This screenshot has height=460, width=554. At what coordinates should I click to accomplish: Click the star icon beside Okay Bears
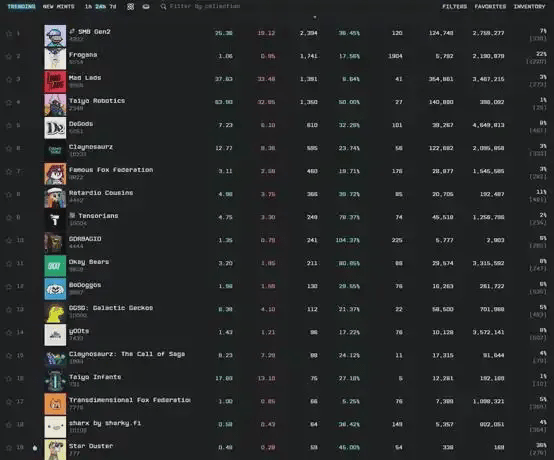tap(9, 264)
